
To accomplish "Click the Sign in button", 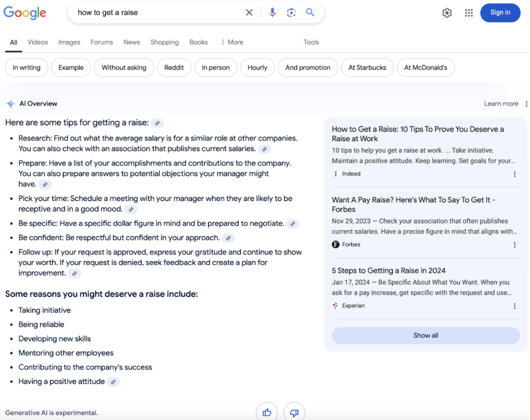I will 500,12.
